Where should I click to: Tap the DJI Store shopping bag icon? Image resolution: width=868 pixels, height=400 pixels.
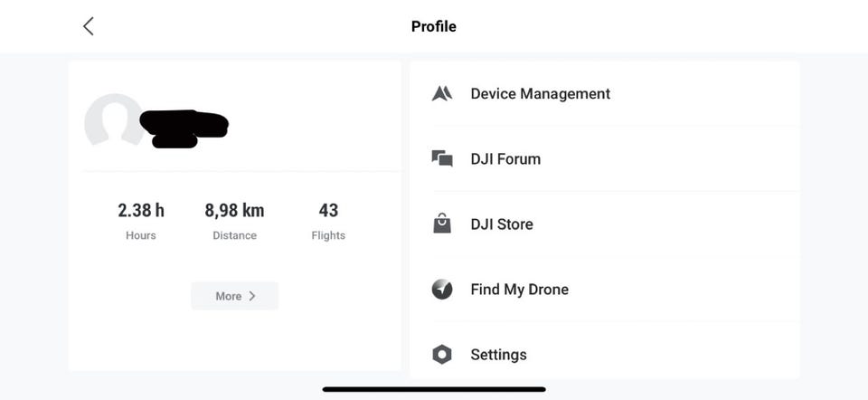tap(442, 224)
